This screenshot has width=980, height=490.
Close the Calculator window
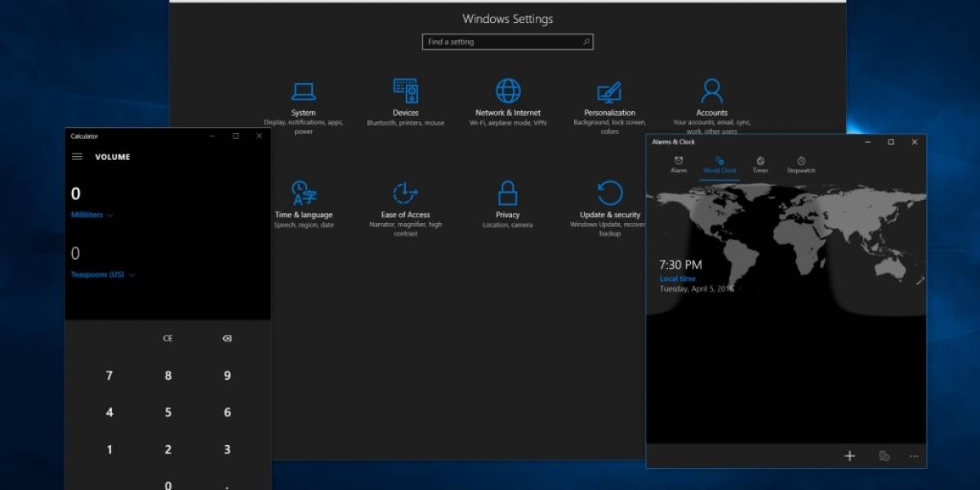click(260, 136)
